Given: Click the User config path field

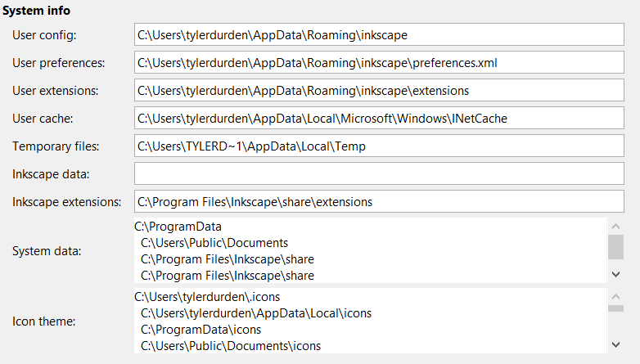Looking at the screenshot, I should 378,35.
